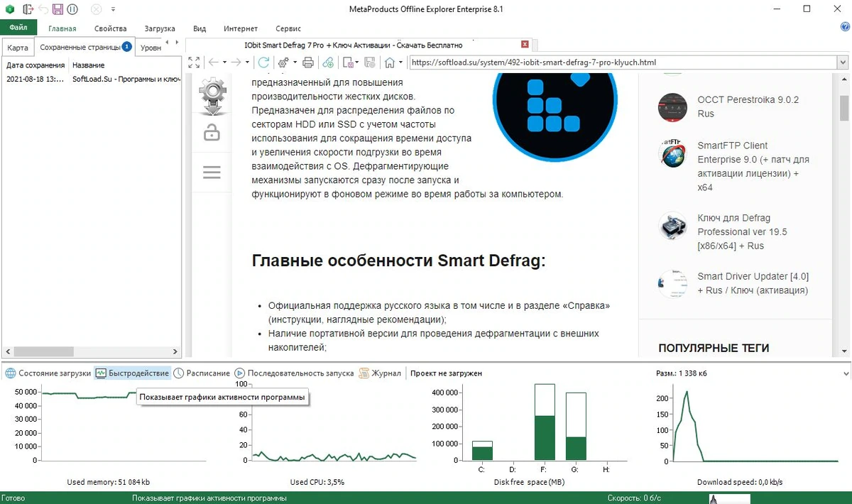Viewport: 852px width, 504px height.
Task: Open the Файл menu
Action: [x=18, y=28]
